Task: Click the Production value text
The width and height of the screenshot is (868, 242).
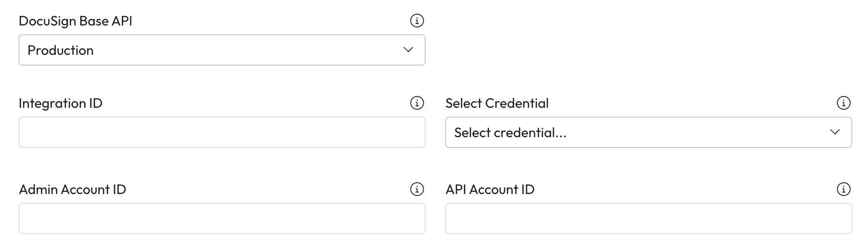Action: [61, 50]
